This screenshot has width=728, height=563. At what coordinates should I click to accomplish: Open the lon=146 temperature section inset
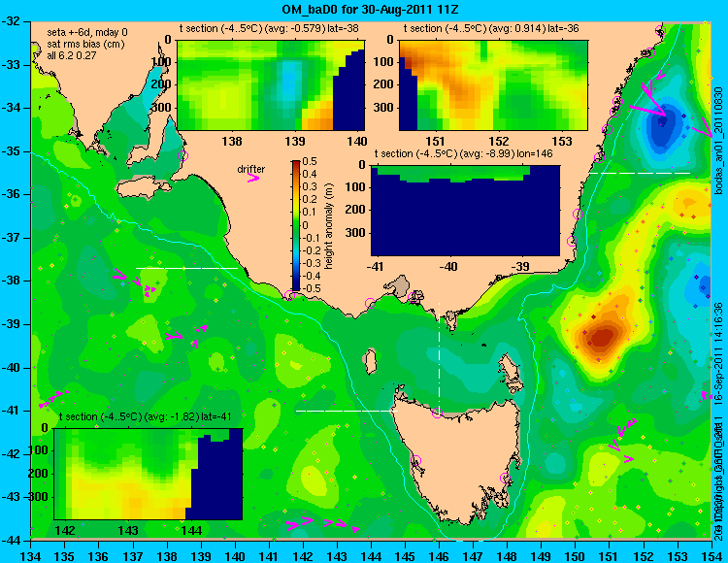465,211
